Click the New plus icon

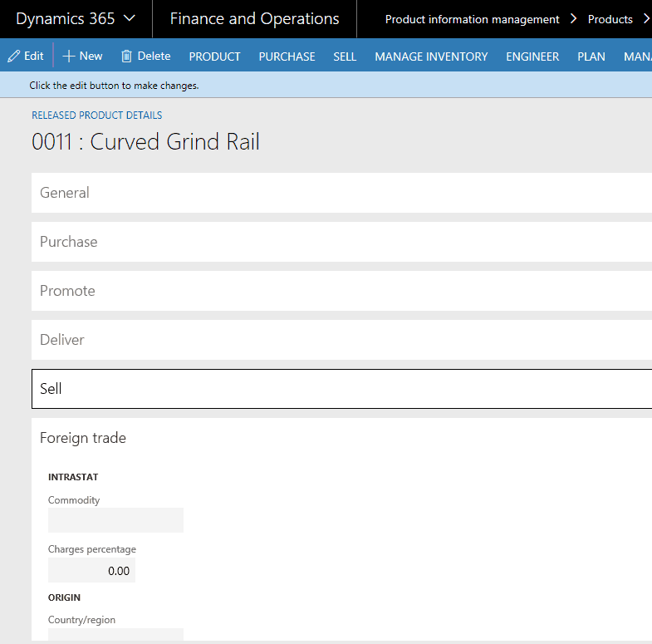click(68, 57)
